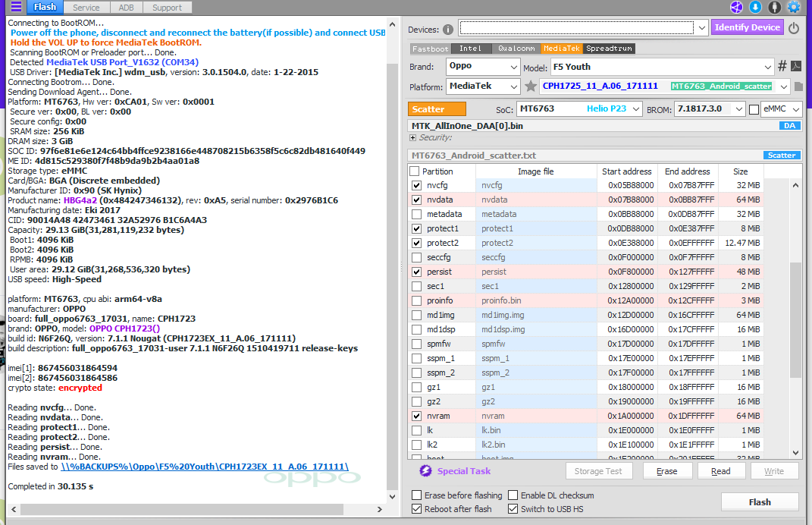This screenshot has width=812, height=525.
Task: Click the power icon beside Identify Device
Action: [794, 27]
